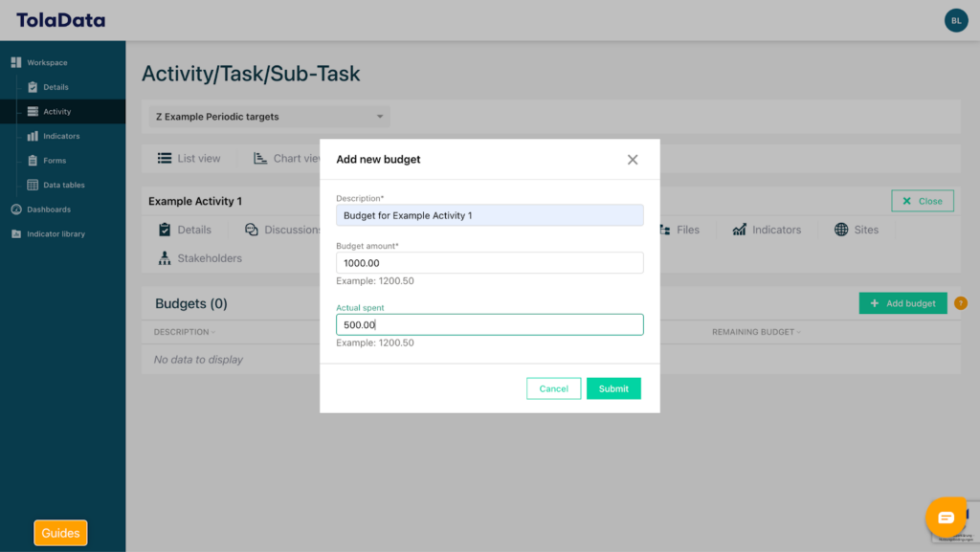This screenshot has width=980, height=552.
Task: Close the Add new budget dialog
Action: [x=633, y=160]
